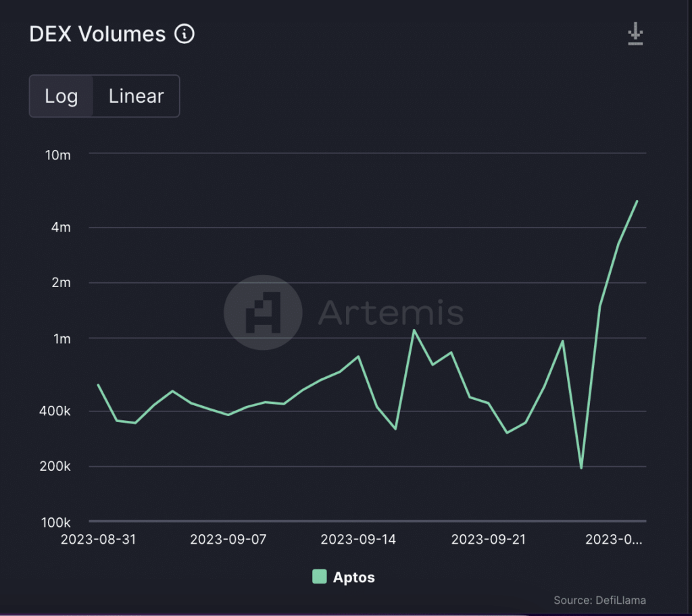This screenshot has height=616, width=692.
Task: Click the Artemis watermark text
Action: (391, 312)
